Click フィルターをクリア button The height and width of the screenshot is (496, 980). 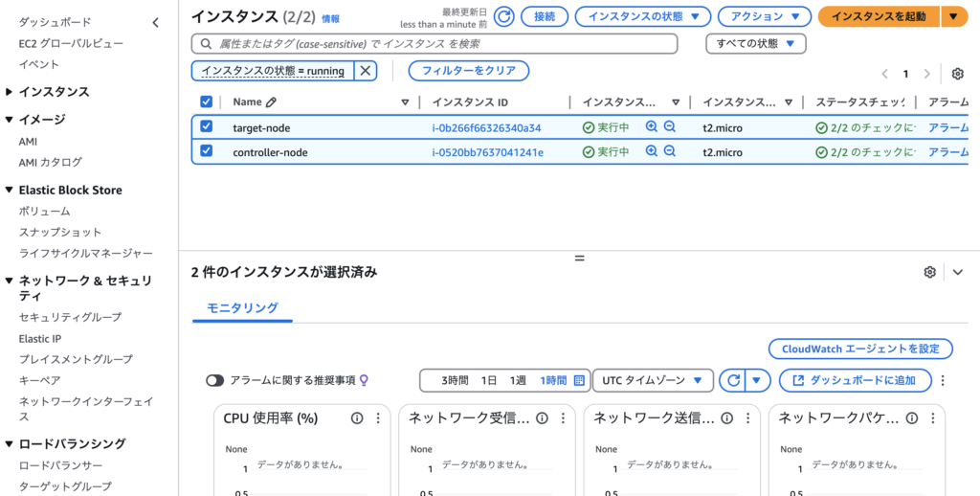point(469,71)
